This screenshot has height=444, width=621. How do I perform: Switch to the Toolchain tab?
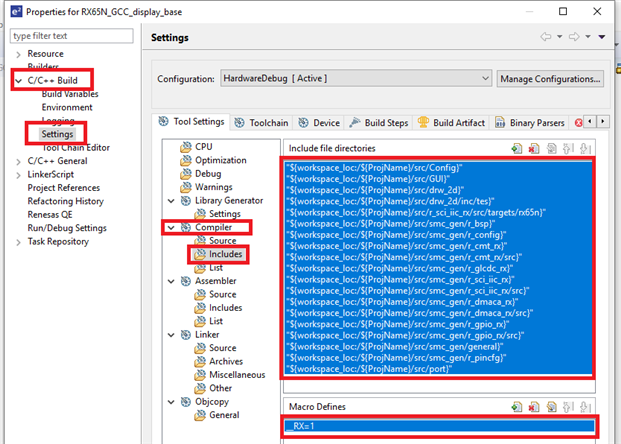(x=262, y=123)
